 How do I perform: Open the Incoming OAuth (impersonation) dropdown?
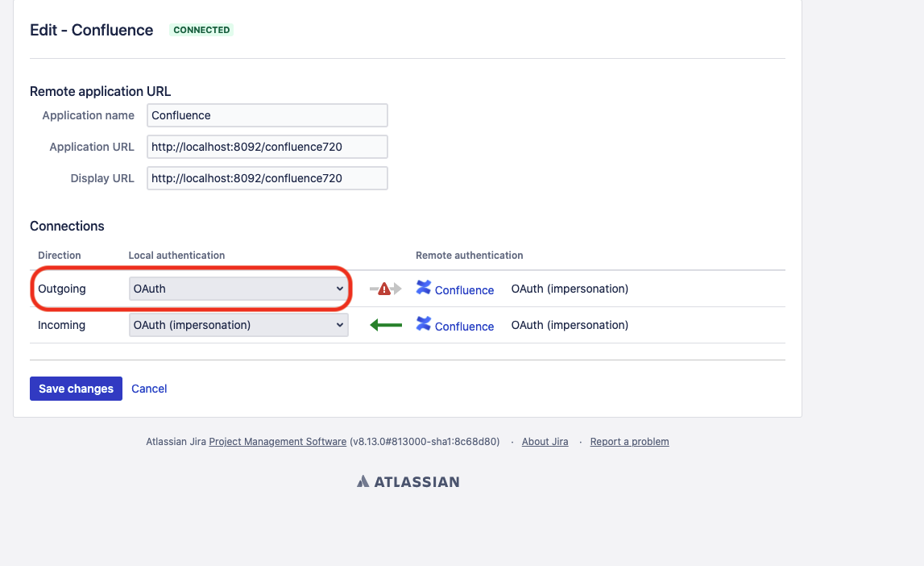(238, 325)
